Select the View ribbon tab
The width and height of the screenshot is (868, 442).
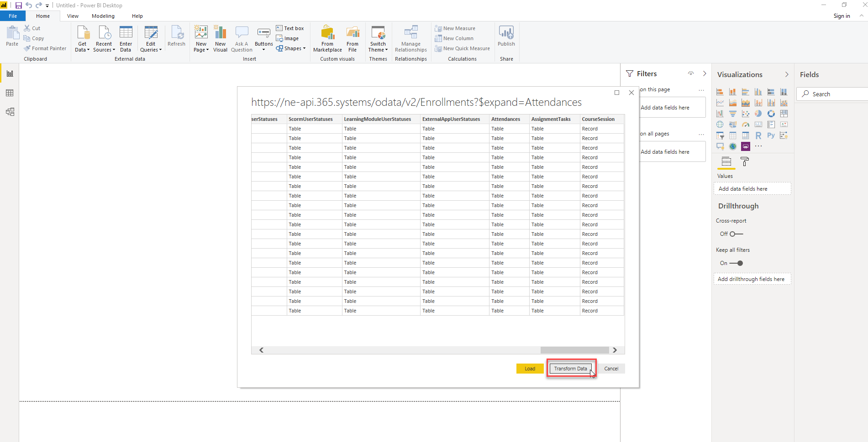73,16
